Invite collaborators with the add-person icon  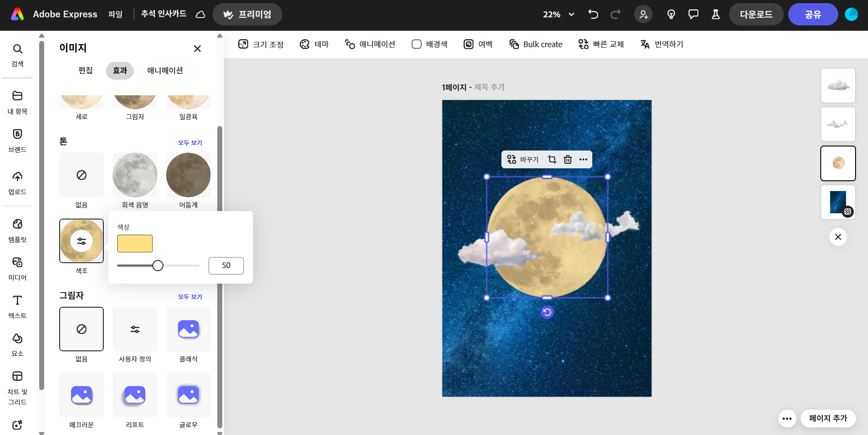[x=643, y=14]
